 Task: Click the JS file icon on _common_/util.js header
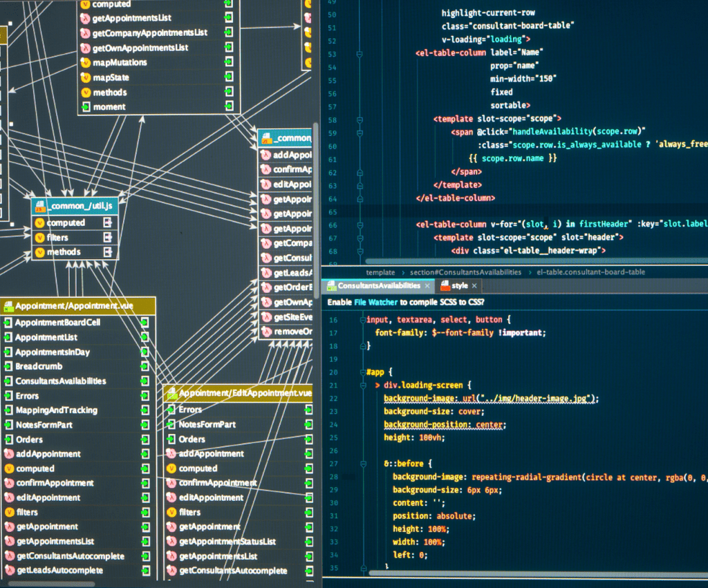click(x=39, y=205)
